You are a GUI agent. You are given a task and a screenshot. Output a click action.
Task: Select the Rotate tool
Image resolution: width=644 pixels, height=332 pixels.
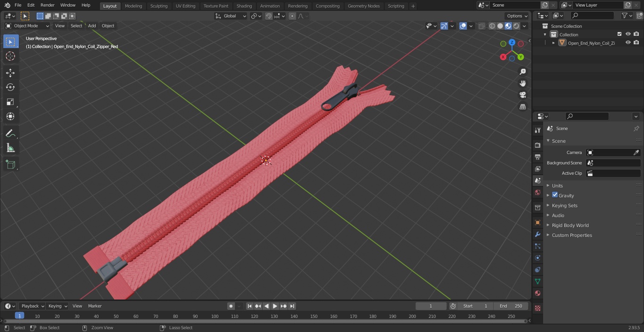click(10, 87)
